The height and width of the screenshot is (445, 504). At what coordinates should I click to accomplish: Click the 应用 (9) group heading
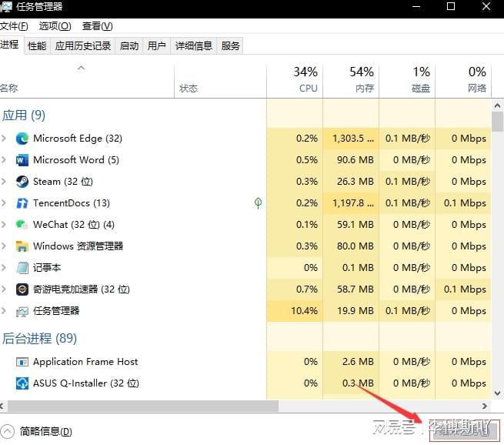point(24,115)
